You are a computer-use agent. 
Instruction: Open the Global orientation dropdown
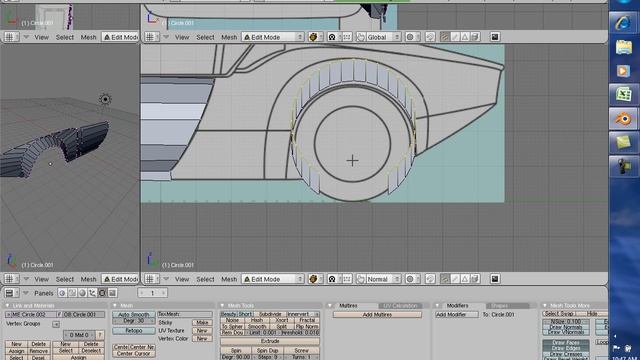pos(383,37)
